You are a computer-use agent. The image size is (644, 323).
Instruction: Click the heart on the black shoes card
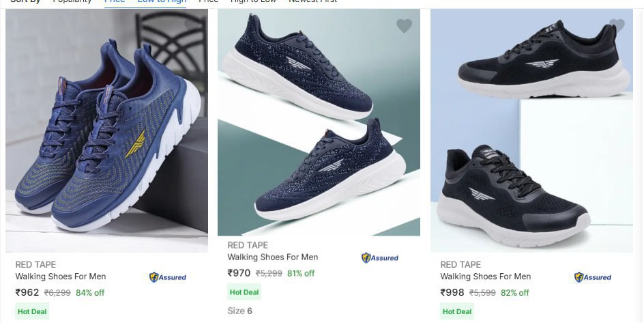[617, 26]
